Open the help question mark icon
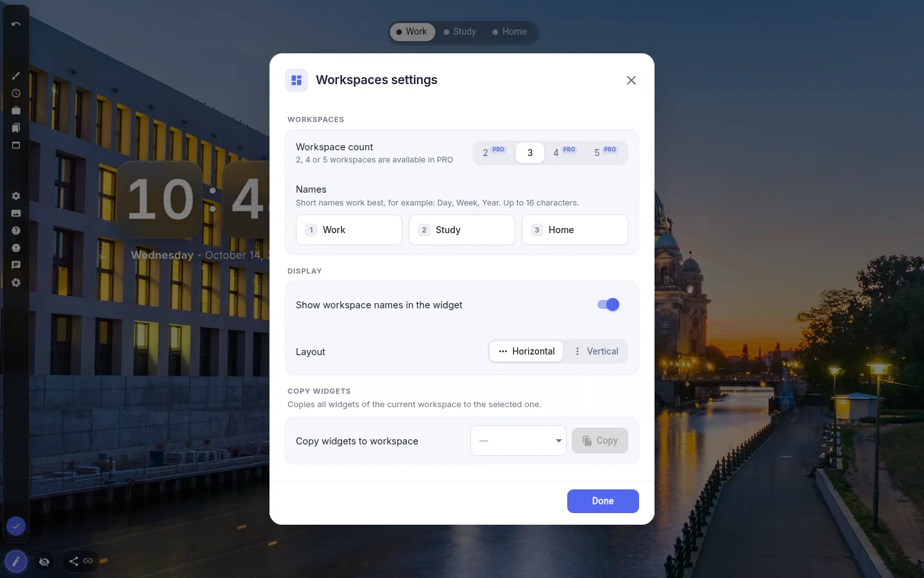Screen dimensions: 924x578 coord(16,231)
